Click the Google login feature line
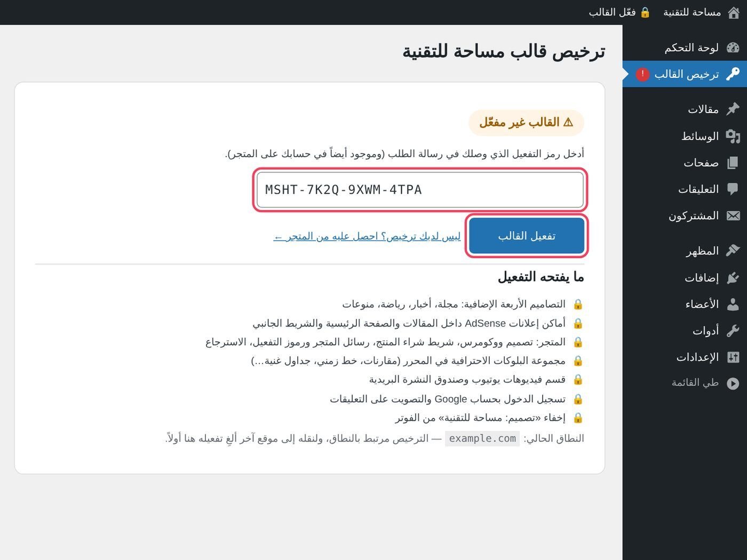Viewport: 747px width, 560px height. [x=448, y=399]
